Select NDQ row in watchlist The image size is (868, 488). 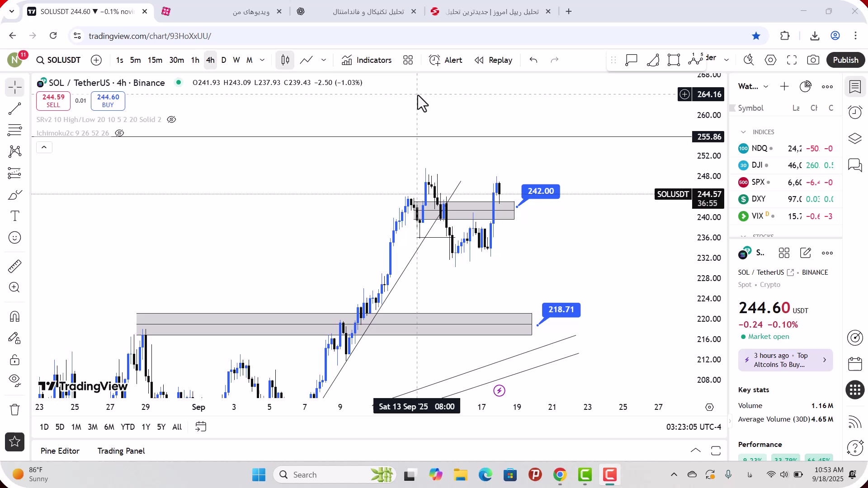(x=786, y=148)
